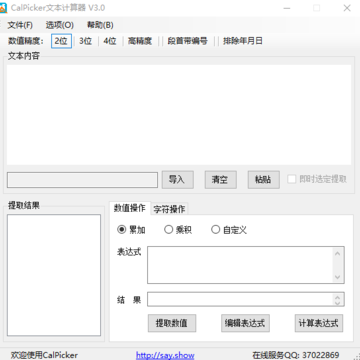Click the window resize grip icon
Viewport: 360px width, 360px height.
pos(356,357)
